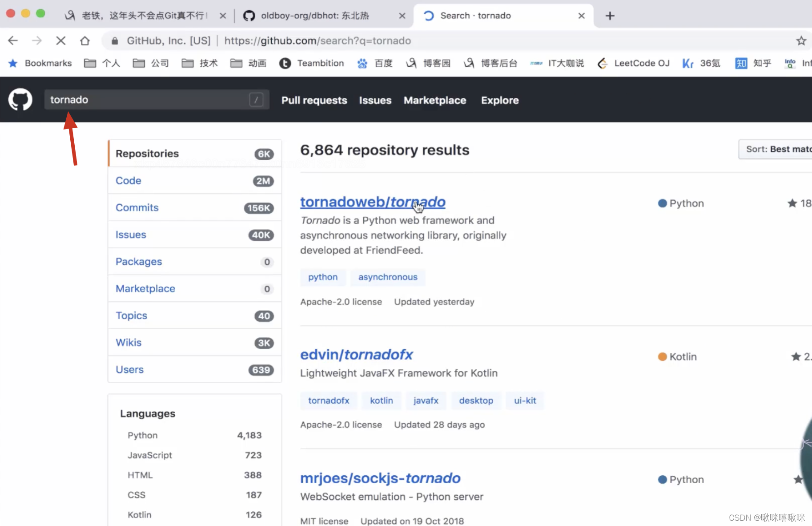Stop page loading with X button
812x526 pixels.
(x=61, y=41)
